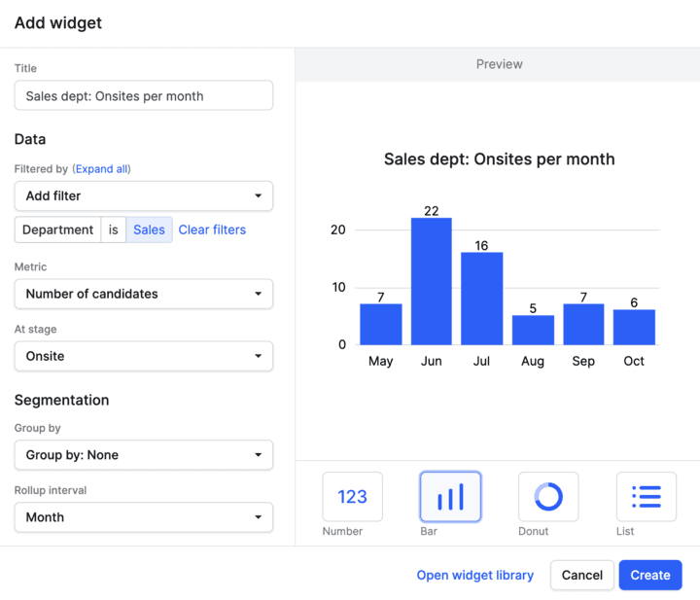The height and width of the screenshot is (600, 700).
Task: Open the Add filter dropdown
Action: [x=144, y=195]
